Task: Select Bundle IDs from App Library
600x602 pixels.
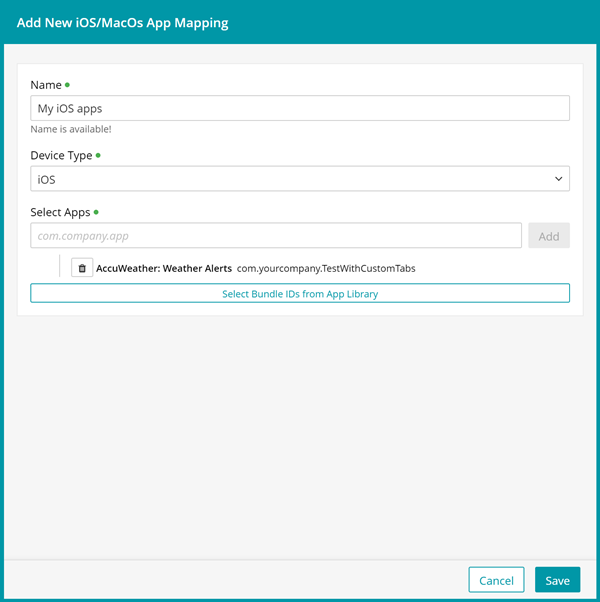Action: [300, 294]
